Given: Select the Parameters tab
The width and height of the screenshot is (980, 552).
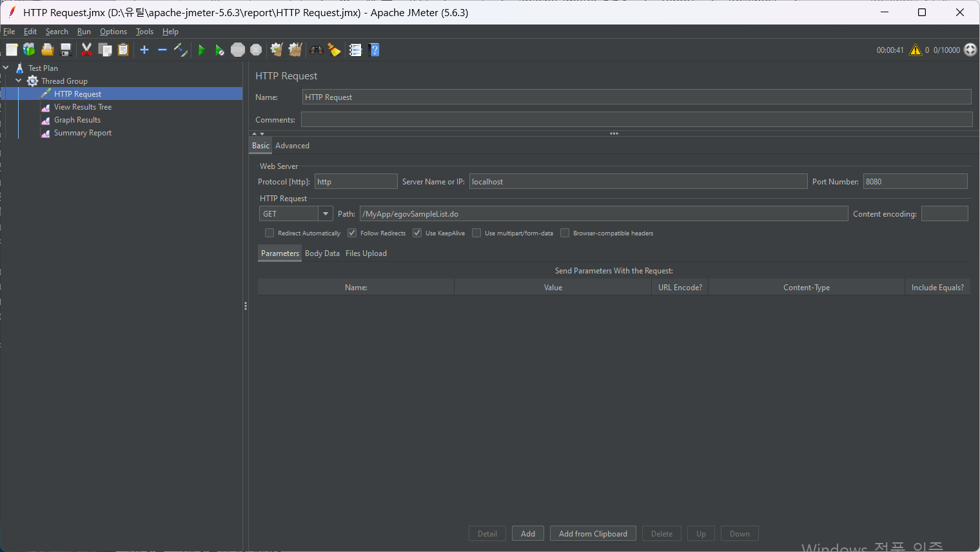Looking at the screenshot, I should [280, 253].
